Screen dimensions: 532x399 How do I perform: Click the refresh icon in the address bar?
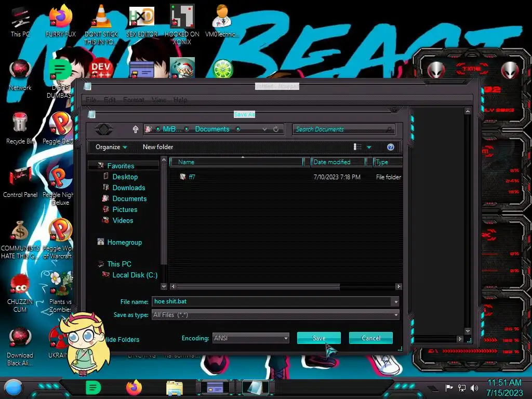click(x=276, y=129)
